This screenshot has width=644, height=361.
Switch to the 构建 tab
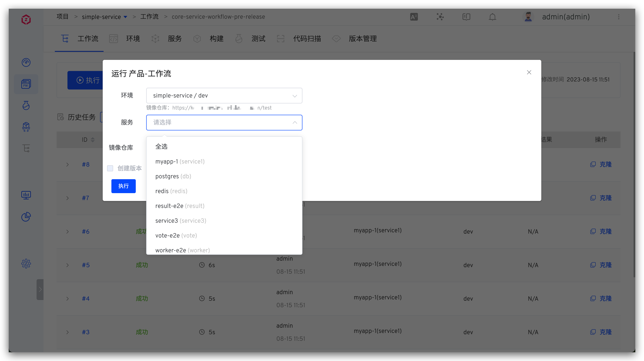208,39
